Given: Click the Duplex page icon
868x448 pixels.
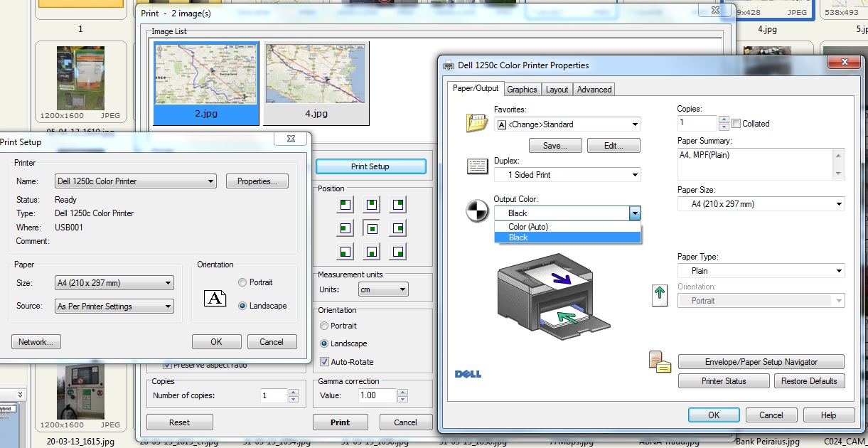Looking at the screenshot, I should pyautogui.click(x=477, y=167).
